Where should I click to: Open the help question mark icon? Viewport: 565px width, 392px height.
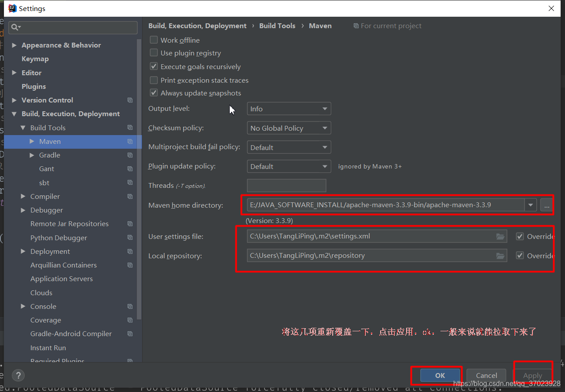18,375
